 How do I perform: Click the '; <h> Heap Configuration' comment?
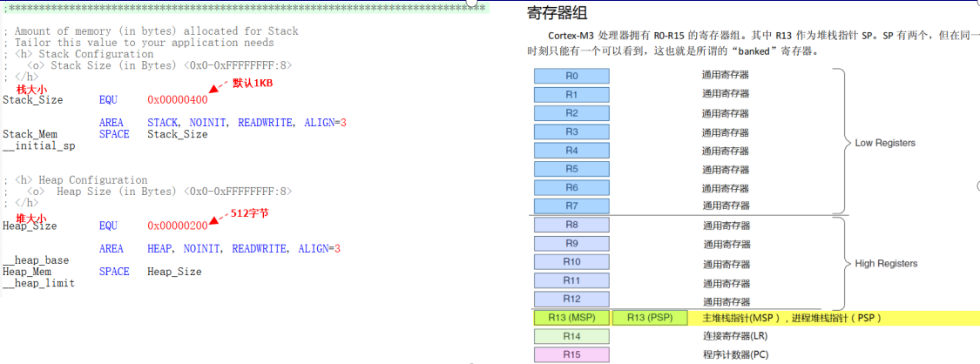click(75, 180)
